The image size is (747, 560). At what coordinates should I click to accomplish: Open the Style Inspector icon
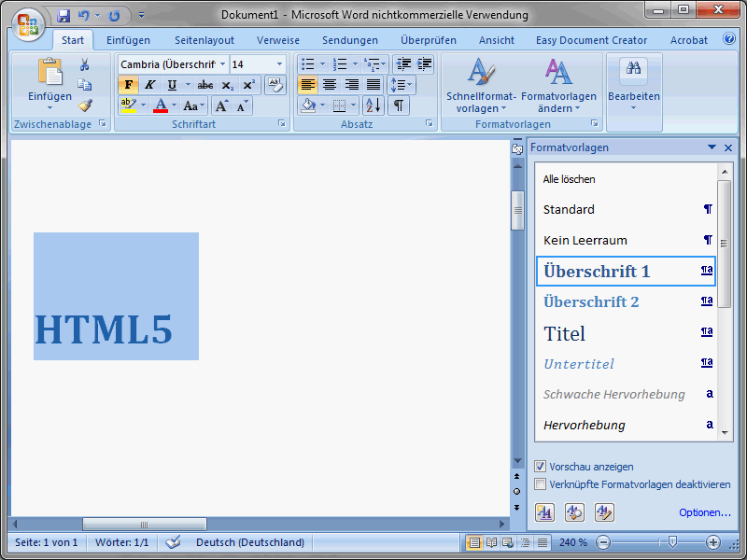point(574,512)
